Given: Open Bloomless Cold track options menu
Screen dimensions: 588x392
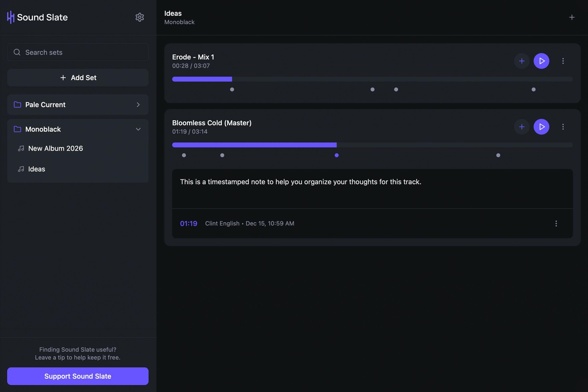Looking at the screenshot, I should point(563,127).
